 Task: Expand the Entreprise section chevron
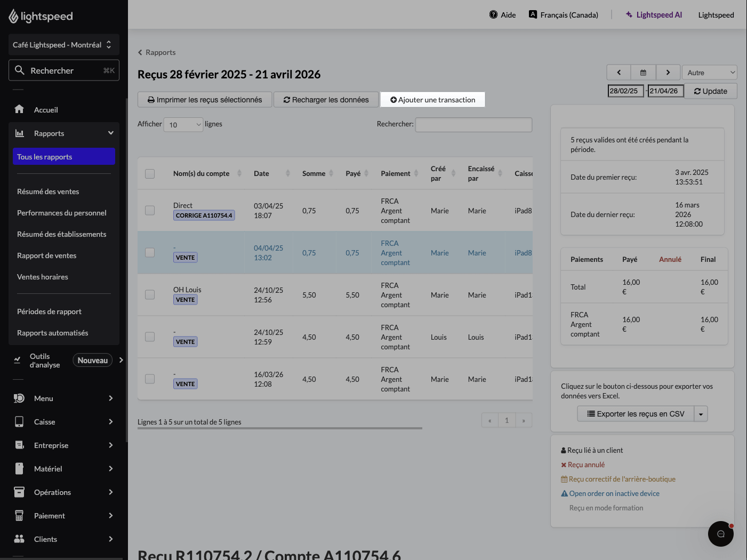(111, 445)
